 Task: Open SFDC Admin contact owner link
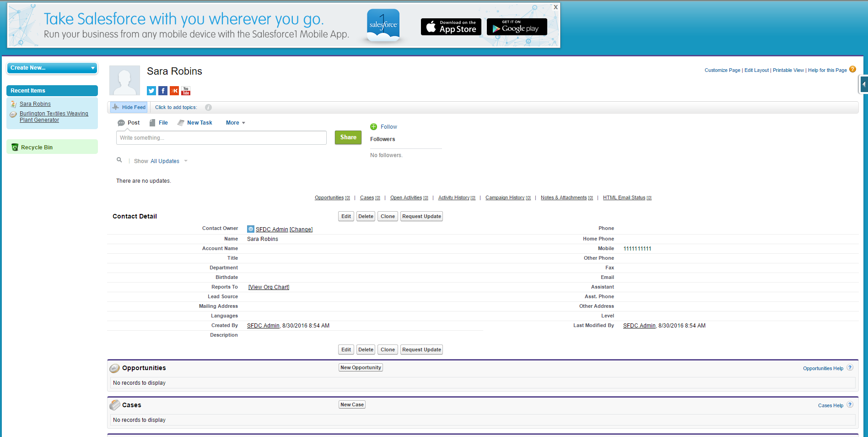(272, 229)
